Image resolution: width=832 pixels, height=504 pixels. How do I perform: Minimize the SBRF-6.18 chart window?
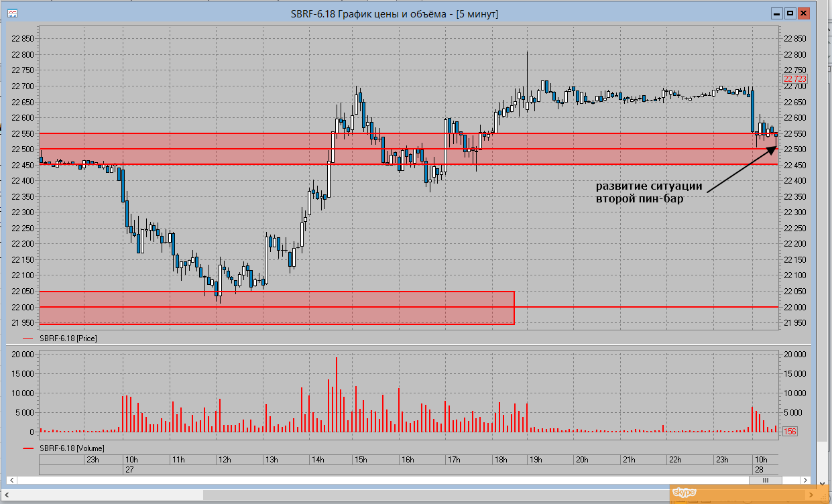776,13
